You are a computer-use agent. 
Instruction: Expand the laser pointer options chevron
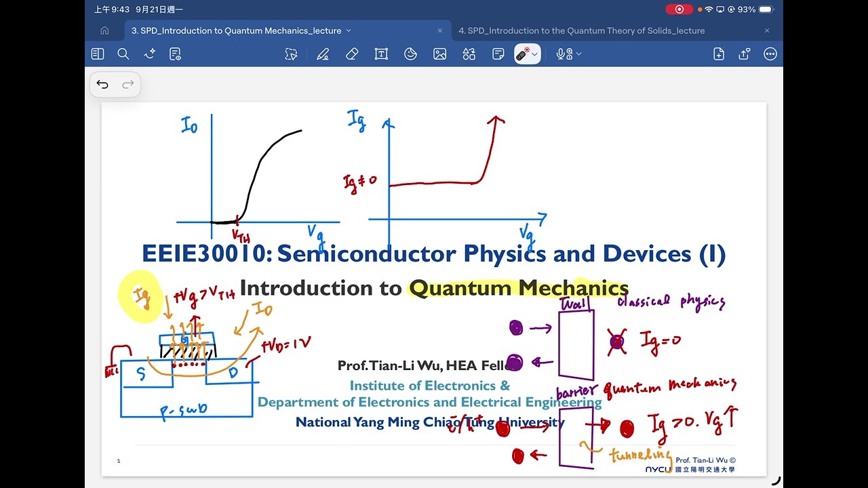[x=535, y=55]
